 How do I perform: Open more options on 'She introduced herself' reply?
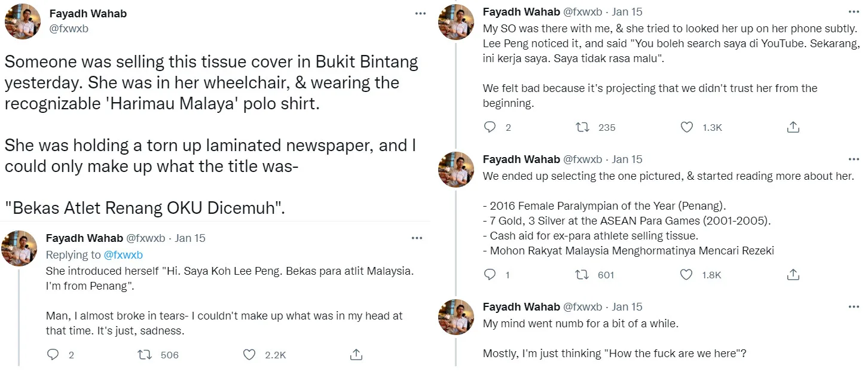417,238
